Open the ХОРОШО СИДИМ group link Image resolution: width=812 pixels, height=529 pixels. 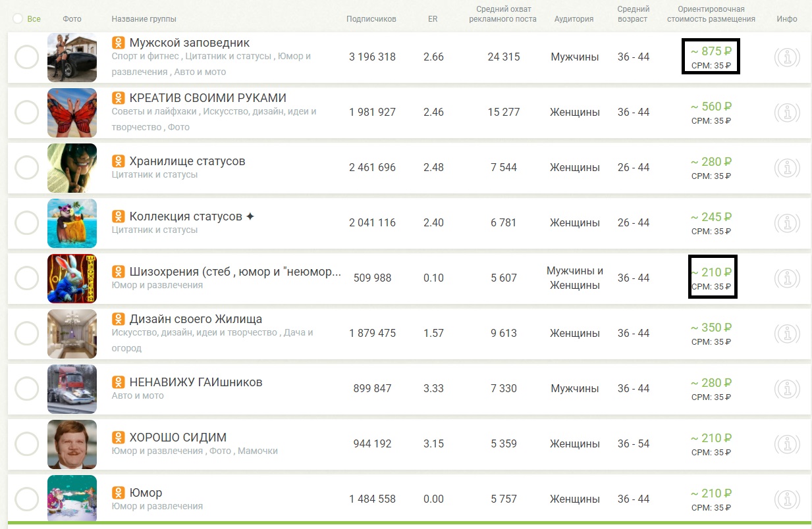click(178, 438)
